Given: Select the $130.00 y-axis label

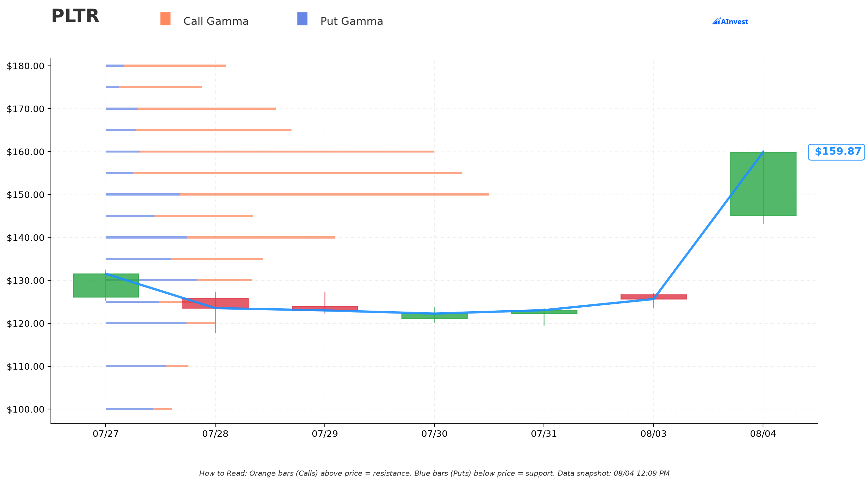Looking at the screenshot, I should (26, 281).
